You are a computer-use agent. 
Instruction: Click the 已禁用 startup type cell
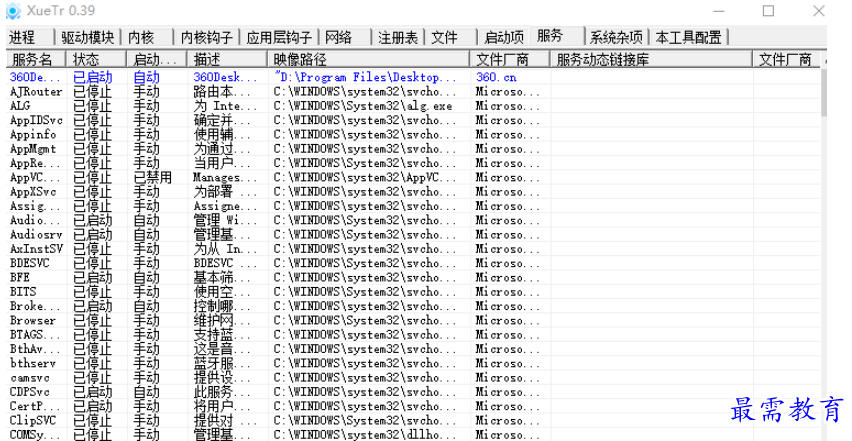(153, 177)
